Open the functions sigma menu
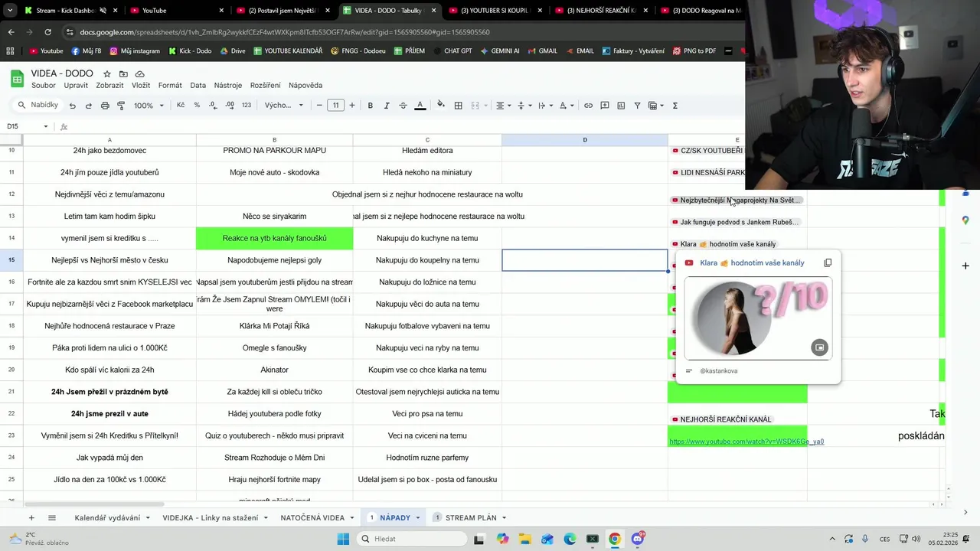Screen dimensions: 980x551 point(675,106)
